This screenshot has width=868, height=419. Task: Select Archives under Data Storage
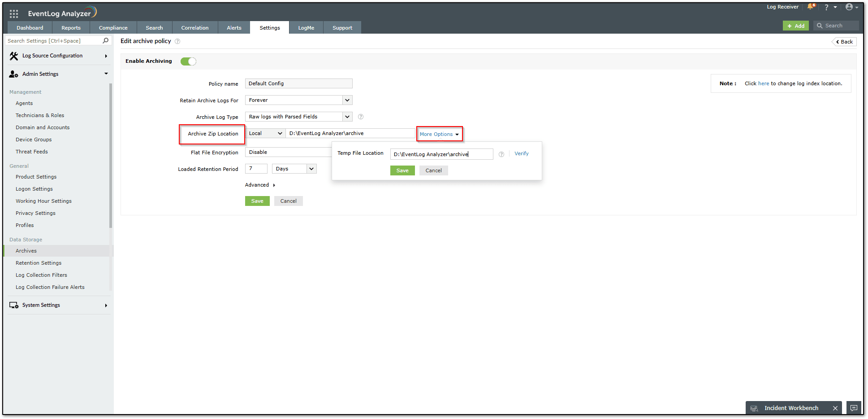click(58, 251)
